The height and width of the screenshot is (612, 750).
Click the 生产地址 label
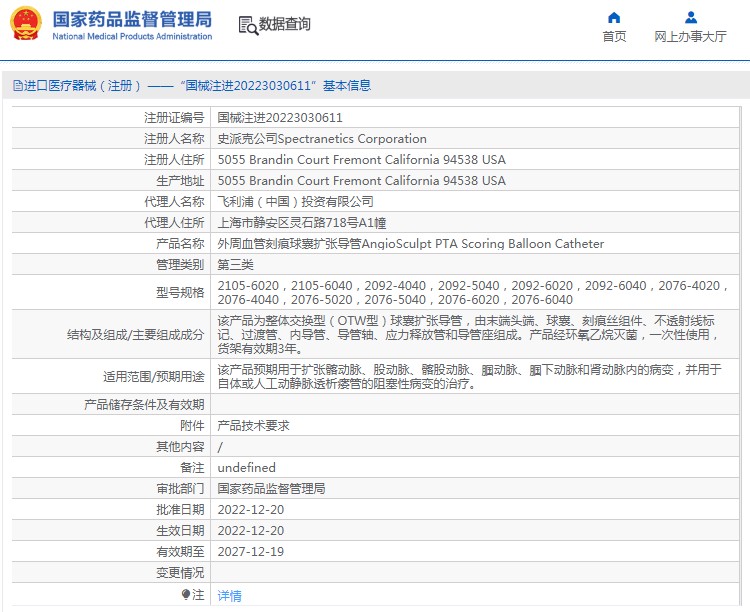coord(180,181)
